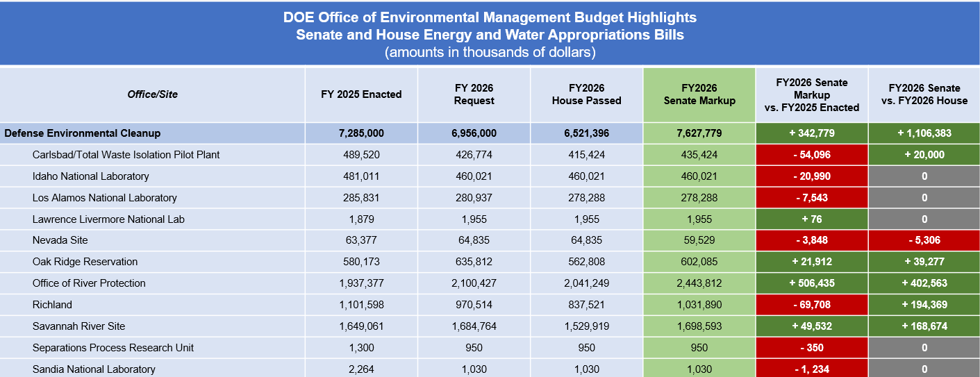Click the Office of River Protection label

89,283
